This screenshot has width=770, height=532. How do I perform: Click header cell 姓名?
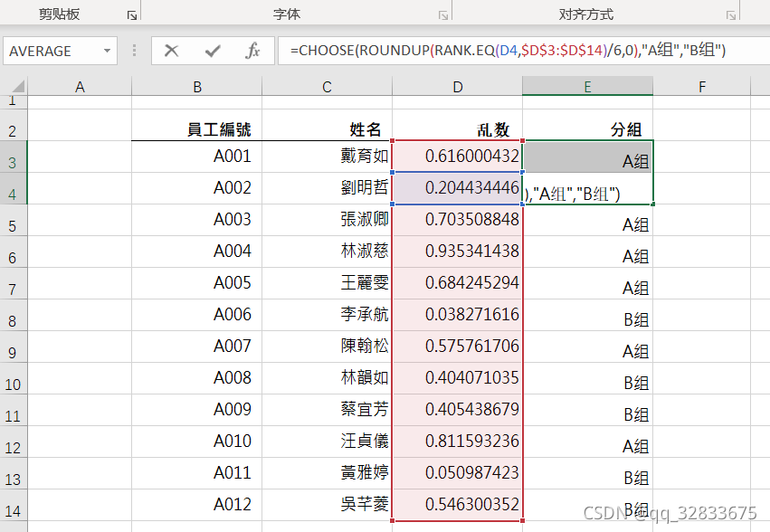coord(327,125)
